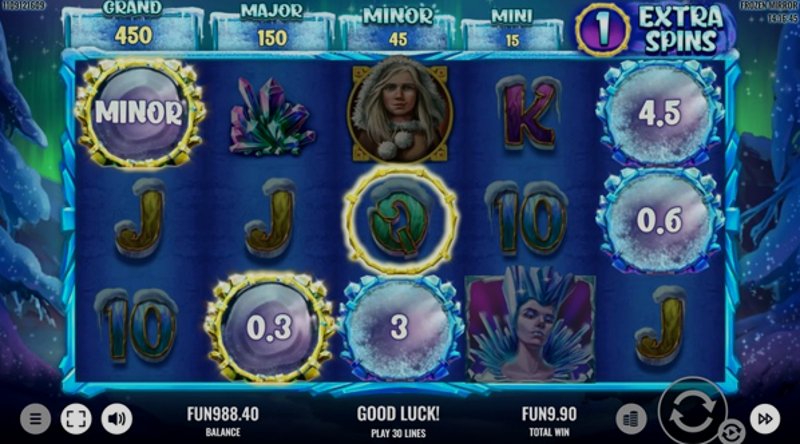Enable autoplay with the small circular button
Viewport: 800px width, 444px height.
732,433
